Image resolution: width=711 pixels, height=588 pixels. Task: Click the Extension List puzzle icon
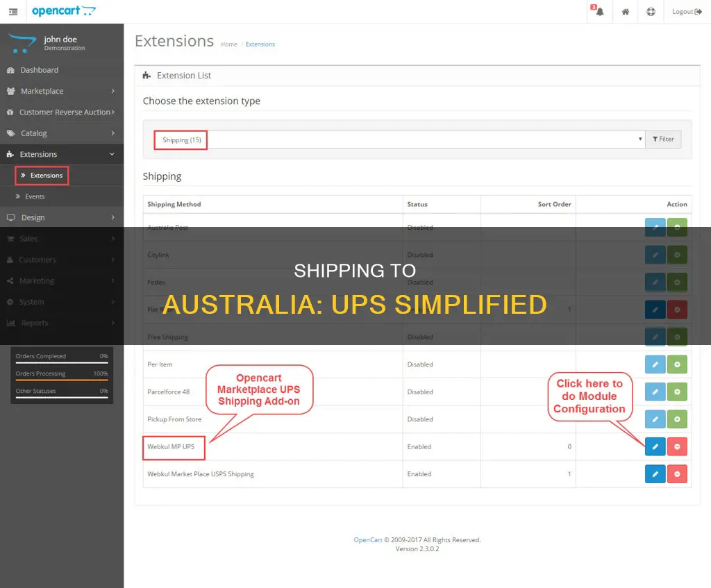147,75
